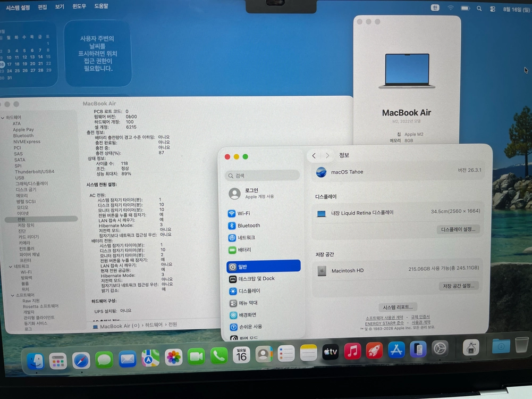The image size is (532, 399).
Task: Select 디스플레이 in System Settings sidebar
Action: coord(263,291)
